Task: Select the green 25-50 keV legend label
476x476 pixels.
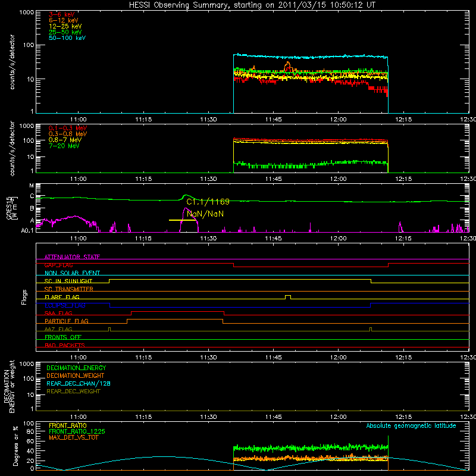Action: (65, 32)
